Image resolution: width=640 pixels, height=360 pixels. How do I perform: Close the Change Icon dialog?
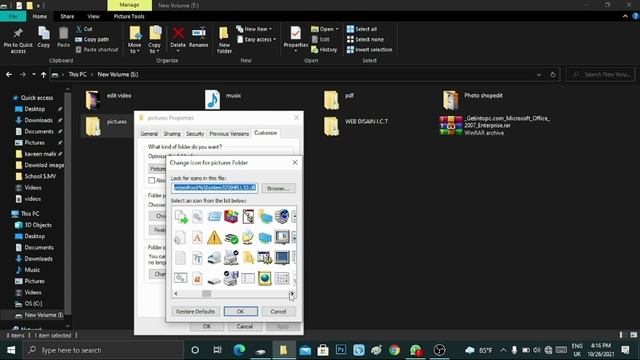[x=295, y=162]
